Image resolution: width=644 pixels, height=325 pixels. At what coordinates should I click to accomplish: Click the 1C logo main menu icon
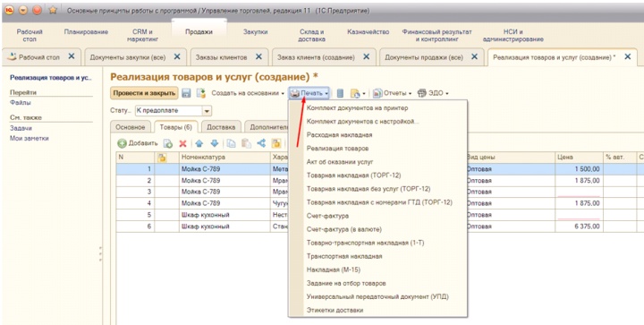click(x=9, y=10)
